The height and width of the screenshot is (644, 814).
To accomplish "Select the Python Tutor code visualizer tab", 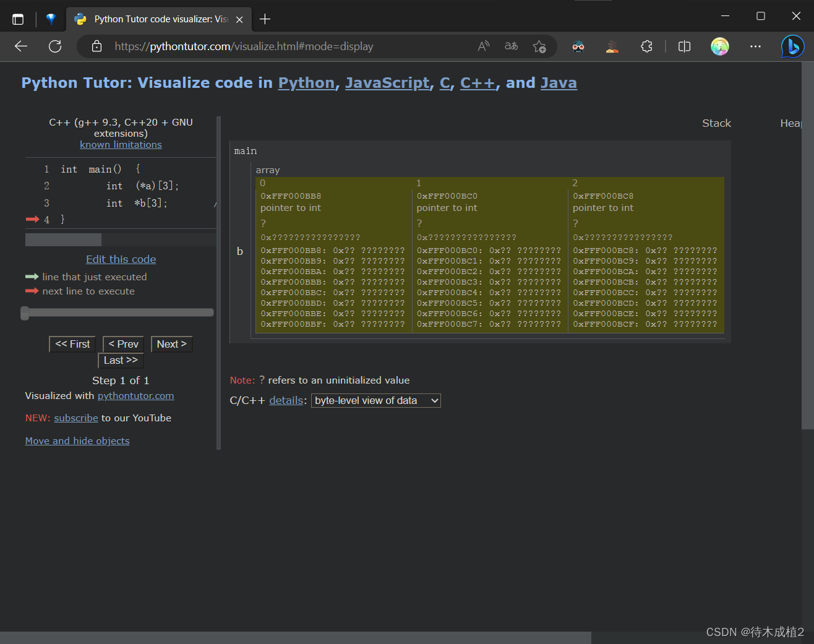I will (x=159, y=19).
